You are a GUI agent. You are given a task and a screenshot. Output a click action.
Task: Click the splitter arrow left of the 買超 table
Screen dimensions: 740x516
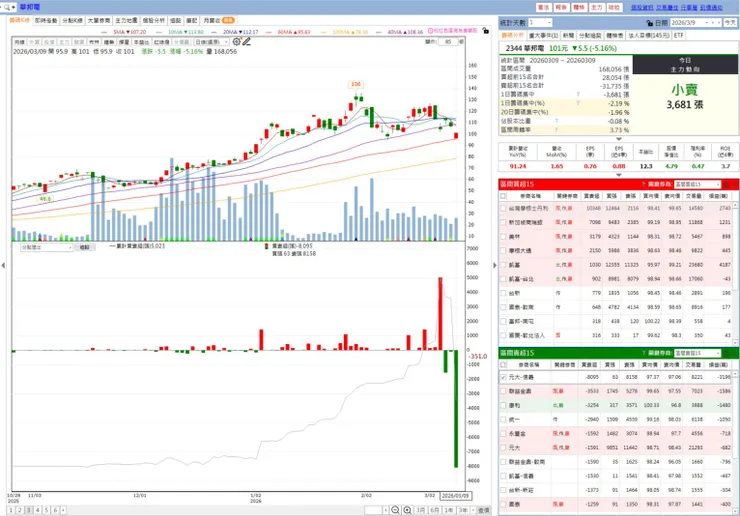tap(495, 265)
